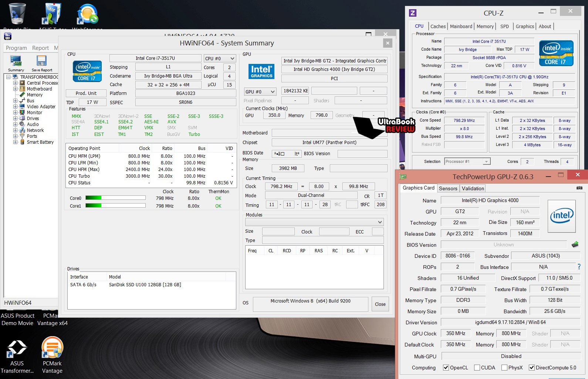The height and width of the screenshot is (379, 588).
Task: Open the Program menu in HWiNFO64
Action: click(x=16, y=48)
